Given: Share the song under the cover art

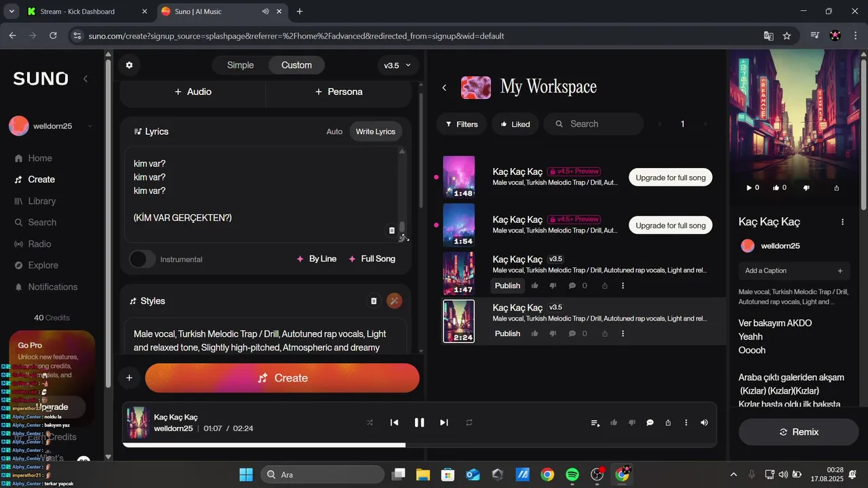Looking at the screenshot, I should [836, 188].
